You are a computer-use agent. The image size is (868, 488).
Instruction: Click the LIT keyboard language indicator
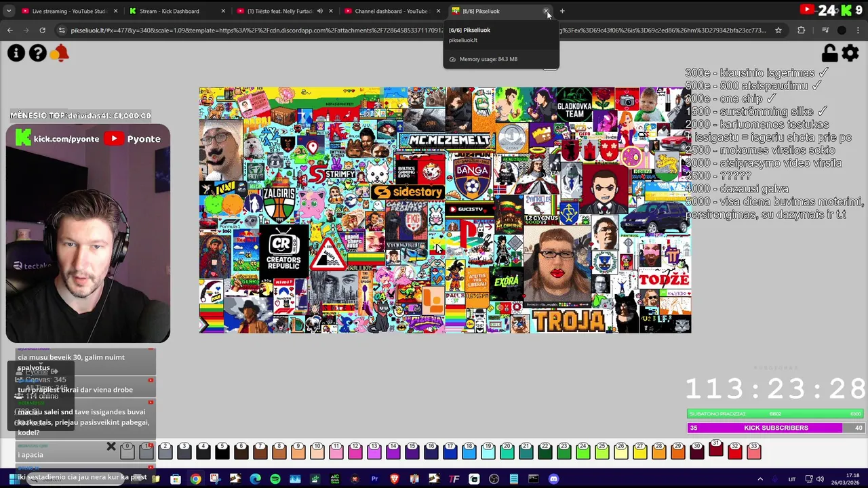[791, 479]
